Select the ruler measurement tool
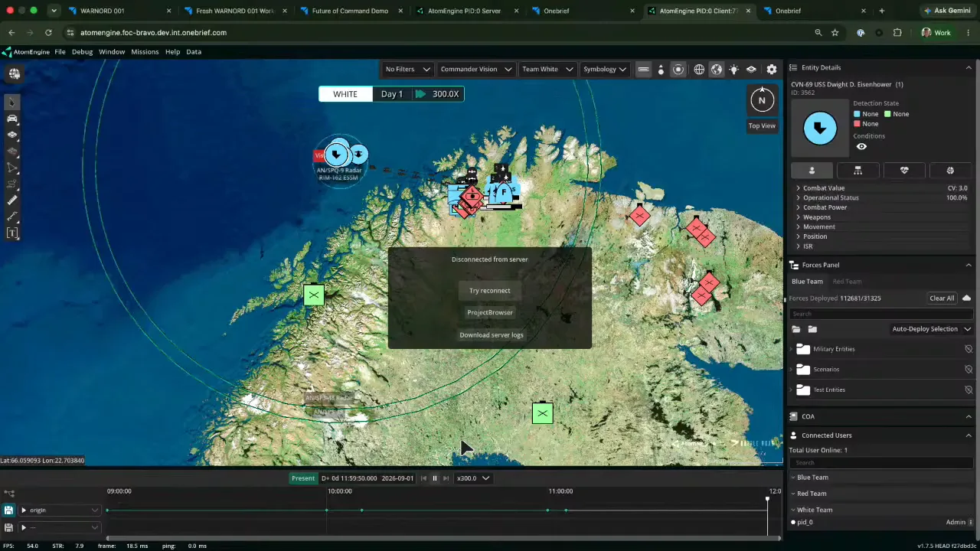The height and width of the screenshot is (551, 980). pyautogui.click(x=12, y=201)
